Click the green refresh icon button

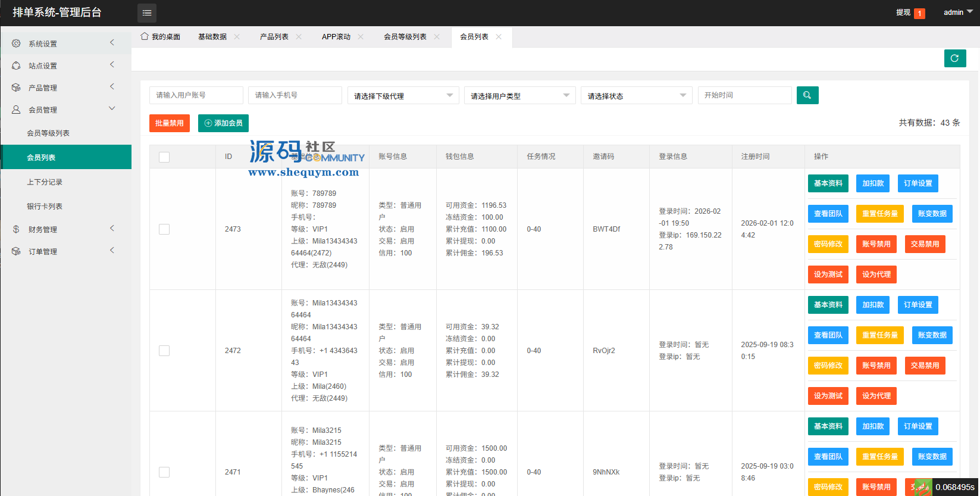(954, 58)
